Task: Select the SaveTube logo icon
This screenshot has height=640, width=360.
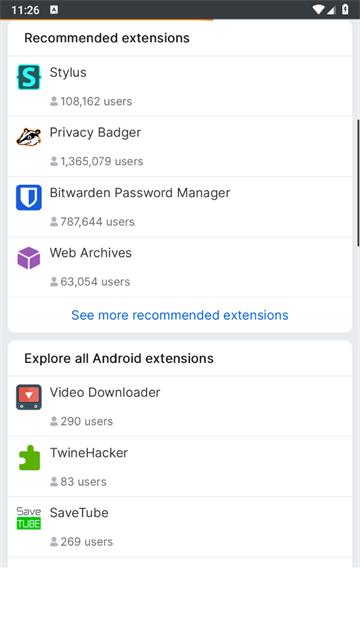Action: click(29, 518)
